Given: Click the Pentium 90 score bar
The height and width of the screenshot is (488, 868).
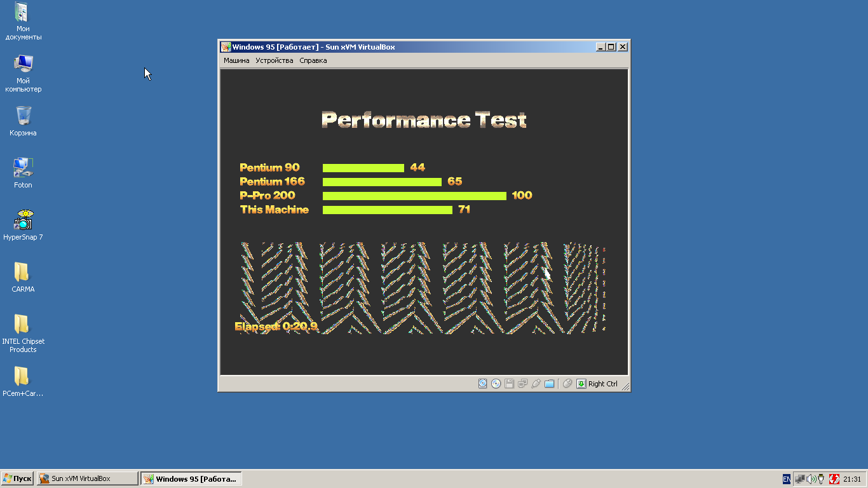Looking at the screenshot, I should tap(363, 168).
